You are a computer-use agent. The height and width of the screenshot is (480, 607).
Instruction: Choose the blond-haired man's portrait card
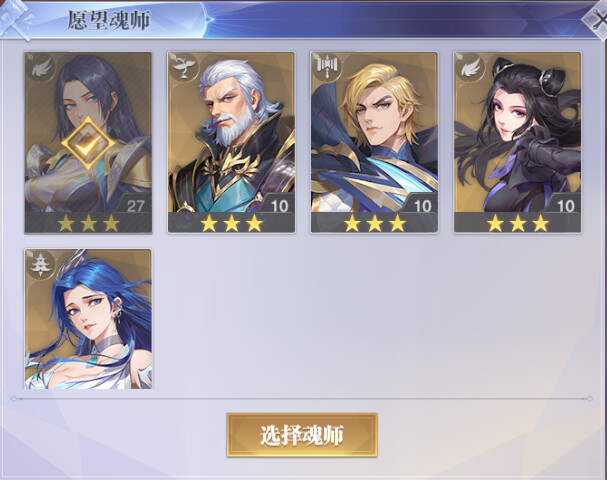point(374,142)
